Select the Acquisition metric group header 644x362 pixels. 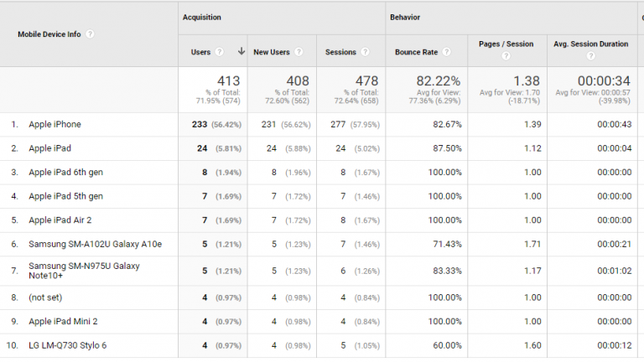pos(203,17)
